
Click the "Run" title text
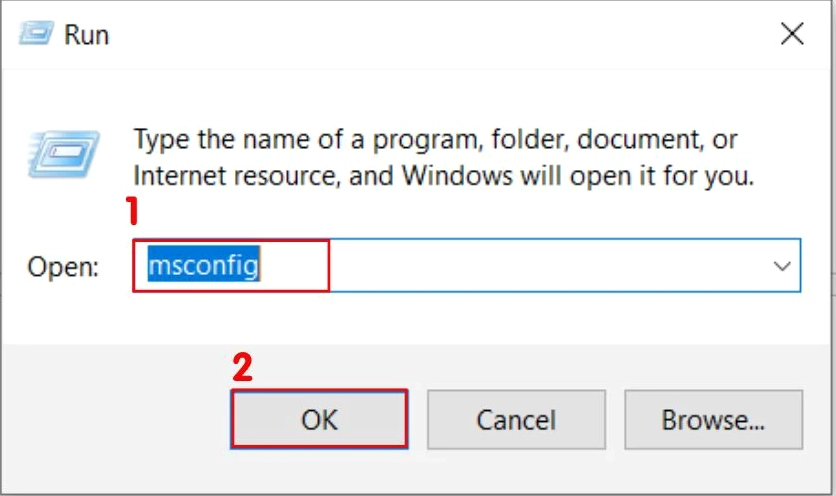86,35
